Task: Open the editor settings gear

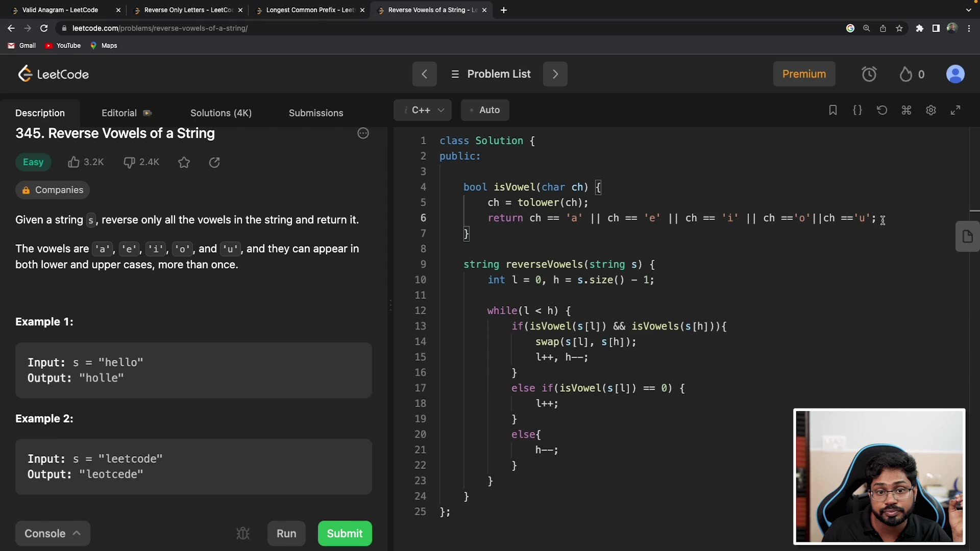Action: (x=931, y=110)
